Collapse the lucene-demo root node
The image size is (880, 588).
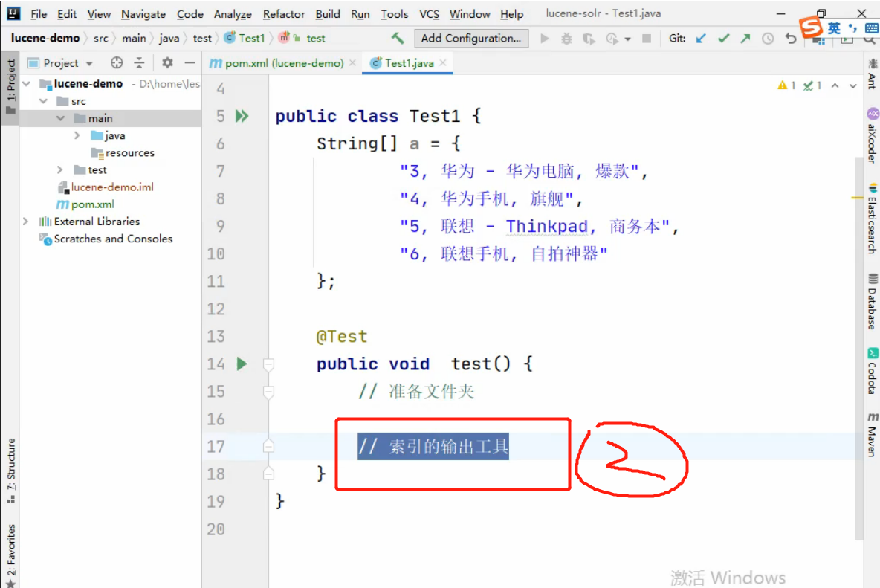[26, 83]
